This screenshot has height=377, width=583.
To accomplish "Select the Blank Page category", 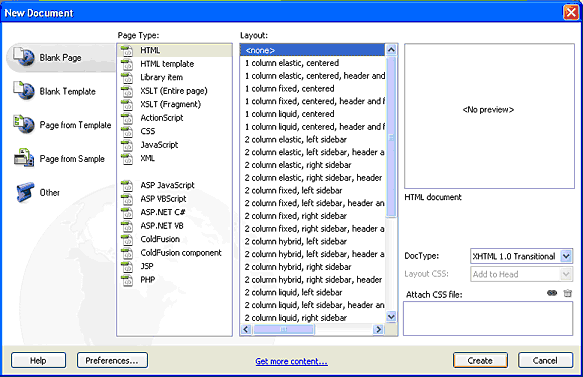I will pyautogui.click(x=61, y=58).
